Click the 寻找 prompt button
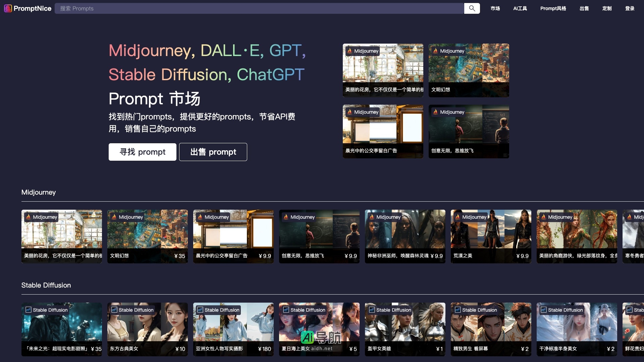The image size is (644, 362). [142, 152]
